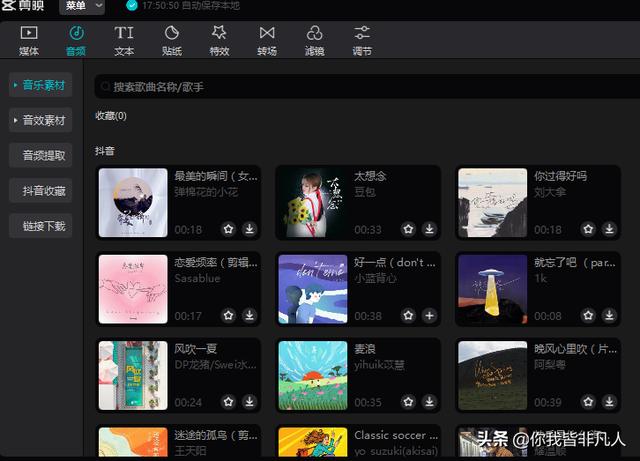Download the song 风吹一夏
The width and height of the screenshot is (640, 461).
[249, 402]
